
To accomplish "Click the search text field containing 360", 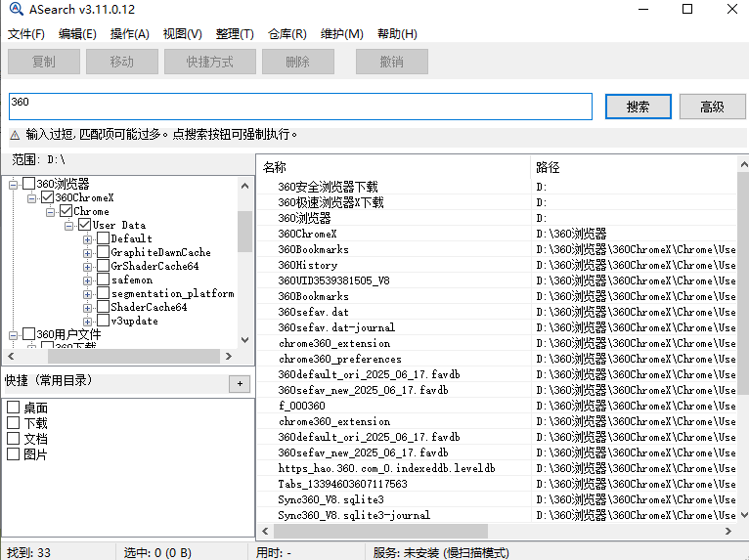I will point(300,107).
